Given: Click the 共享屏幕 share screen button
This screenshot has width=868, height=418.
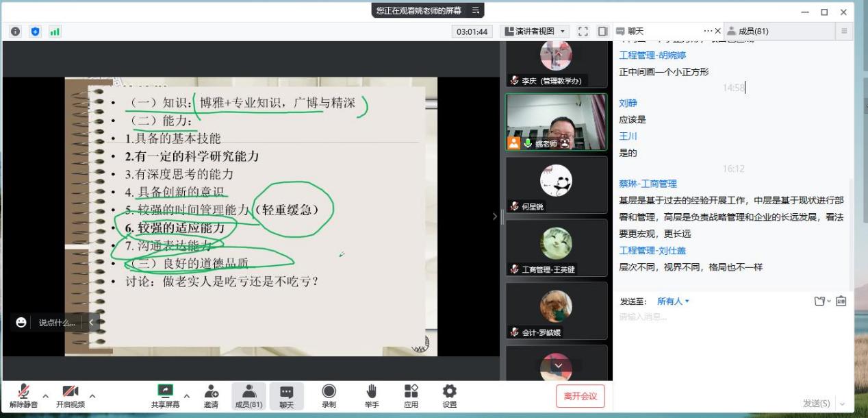Looking at the screenshot, I should pos(166,395).
